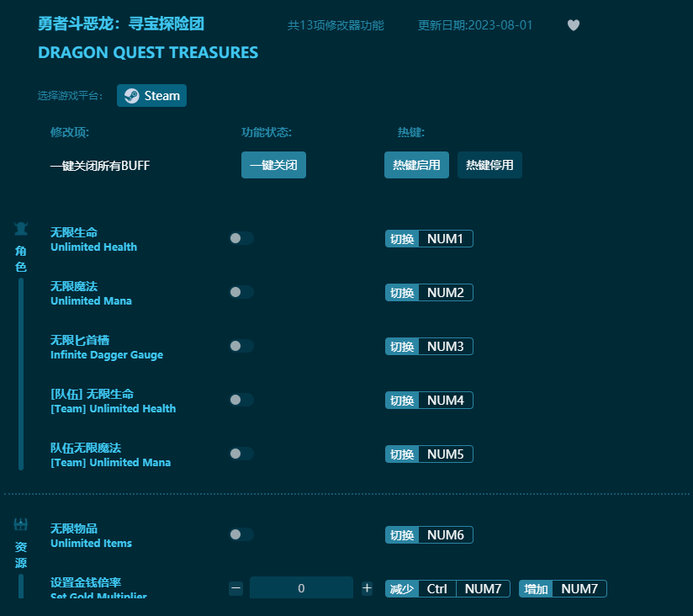Click the heart favorite icon

click(574, 25)
